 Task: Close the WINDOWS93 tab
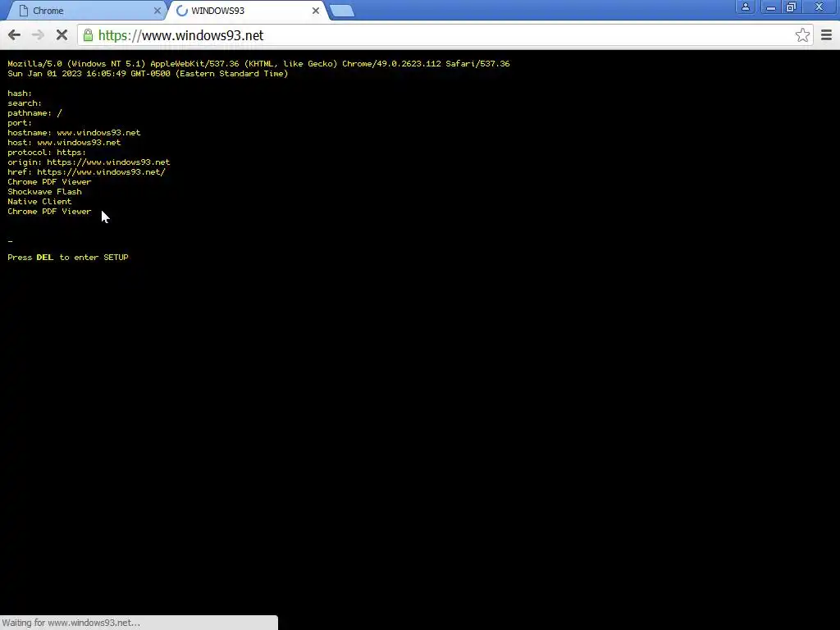click(316, 11)
